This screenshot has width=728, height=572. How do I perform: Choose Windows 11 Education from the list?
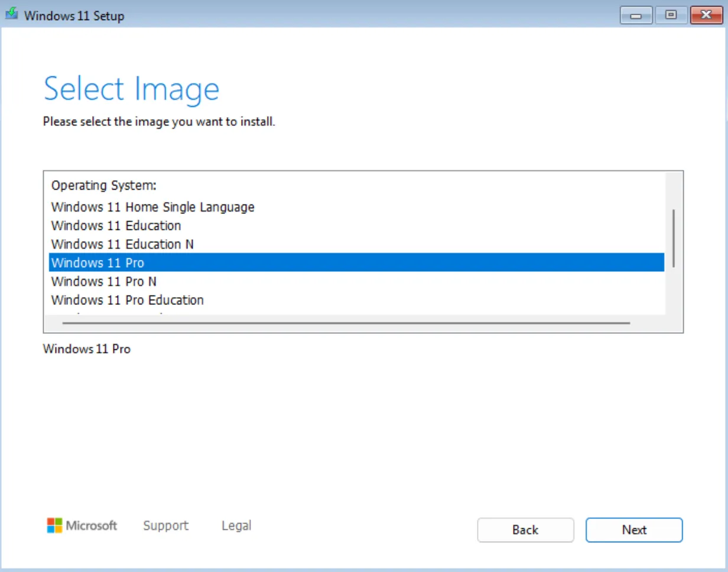click(116, 226)
